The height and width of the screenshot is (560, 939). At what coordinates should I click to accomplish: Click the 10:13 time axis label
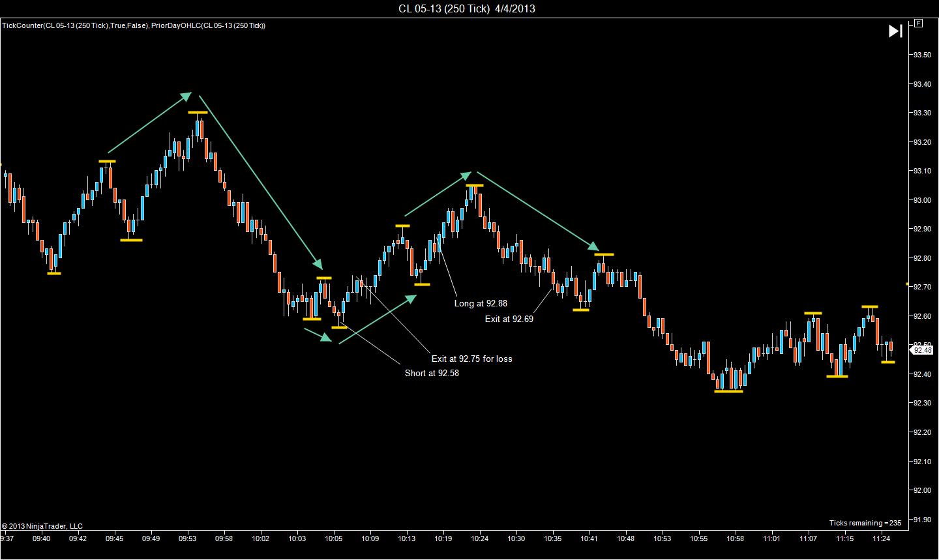click(x=407, y=539)
